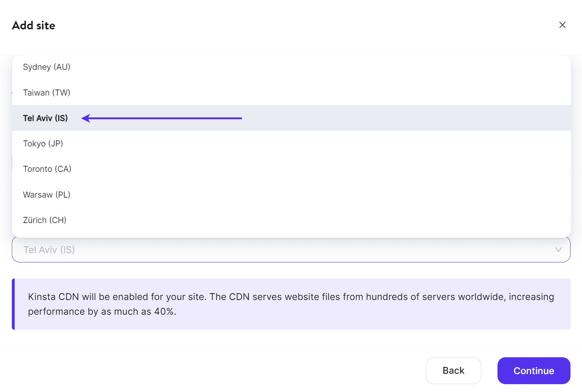The width and height of the screenshot is (582, 392).
Task: Click the Add site dialog title
Action: (34, 25)
